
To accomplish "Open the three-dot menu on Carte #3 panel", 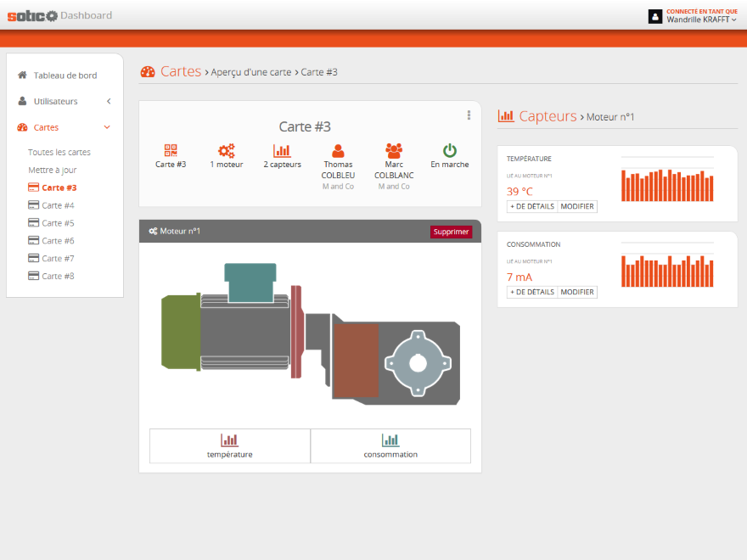I will 469,115.
